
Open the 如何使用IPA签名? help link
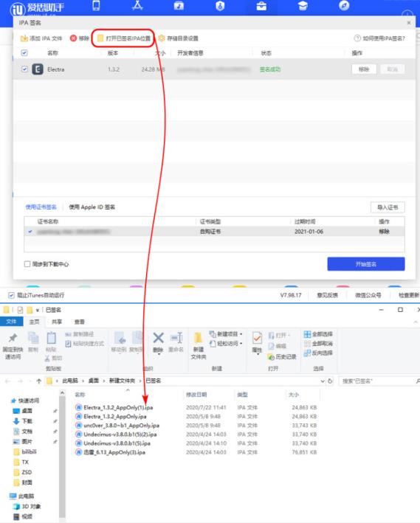coord(379,38)
